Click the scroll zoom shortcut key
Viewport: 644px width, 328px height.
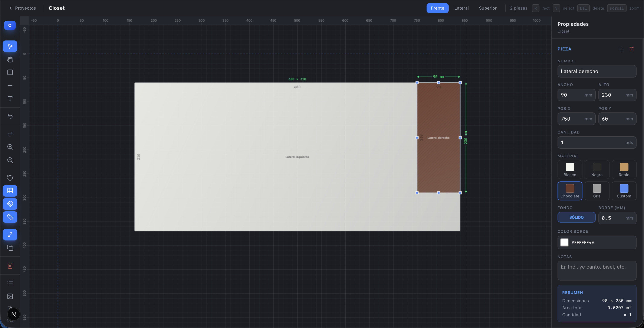[617, 8]
